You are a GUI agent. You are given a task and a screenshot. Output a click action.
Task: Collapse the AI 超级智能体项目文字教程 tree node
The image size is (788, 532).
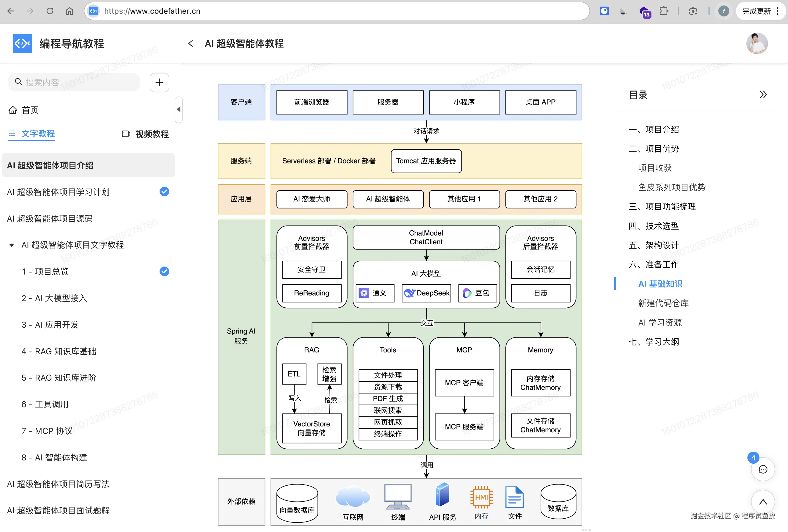point(12,245)
